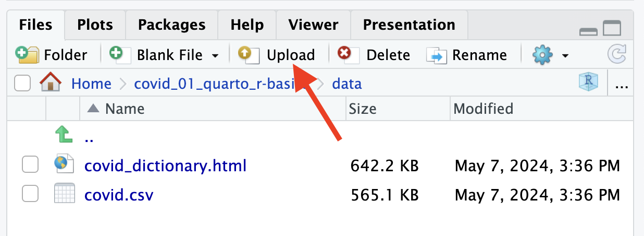Open the gear More options menu
The height and width of the screenshot is (236, 644).
[x=542, y=55]
